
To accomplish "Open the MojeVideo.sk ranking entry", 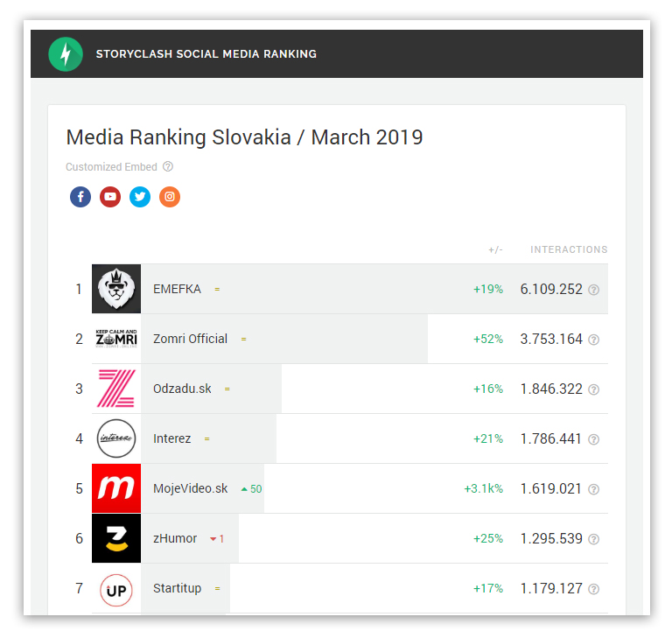I will pyautogui.click(x=190, y=488).
